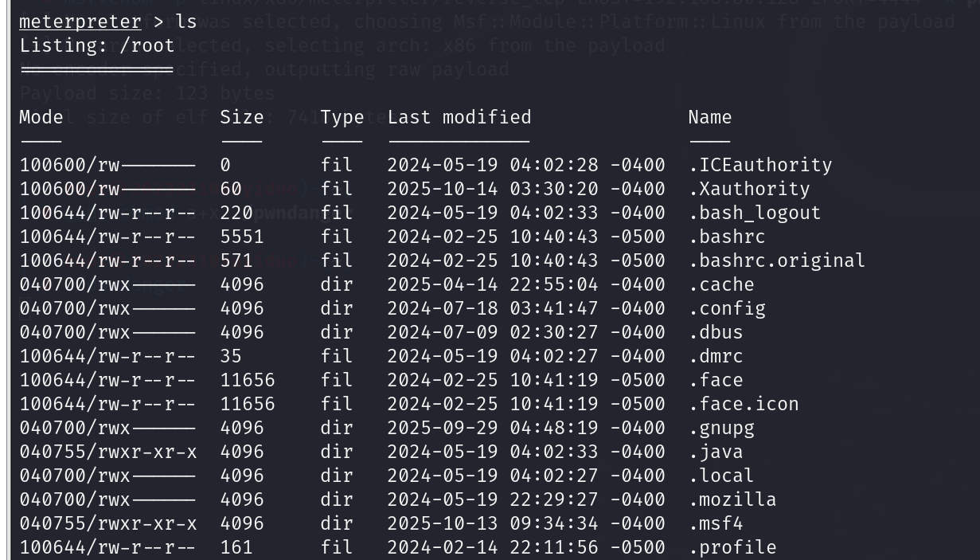
Task: Click the 'Mode' column header
Action: (41, 117)
